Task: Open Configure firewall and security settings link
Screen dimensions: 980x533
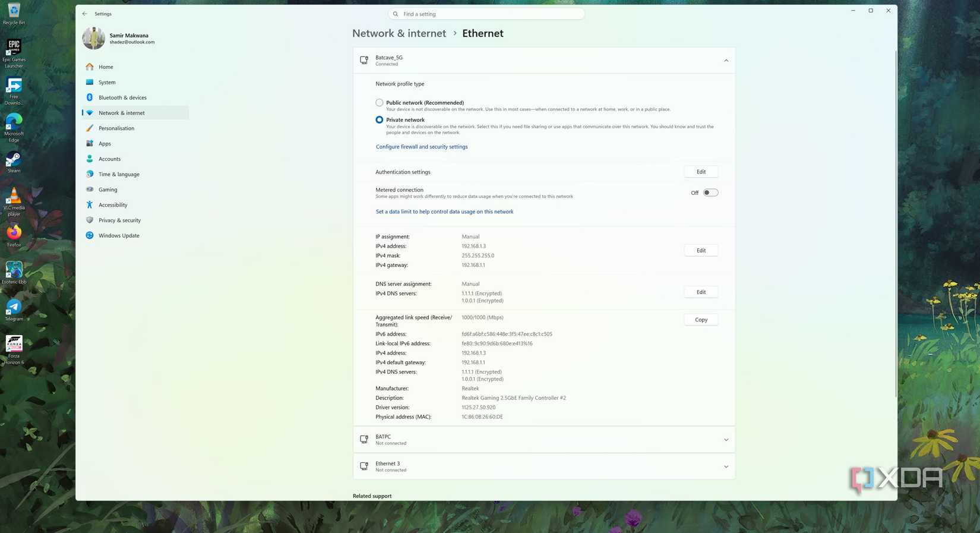Action: (422, 147)
